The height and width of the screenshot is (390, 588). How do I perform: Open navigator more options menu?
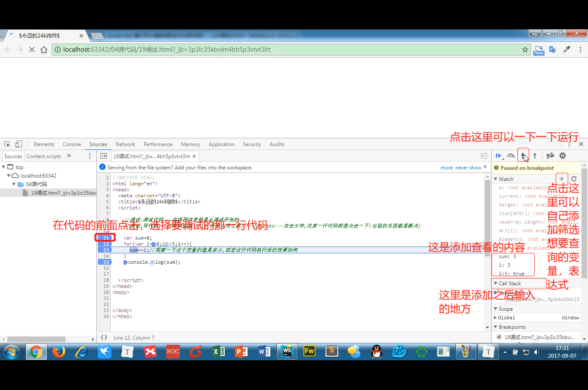click(x=90, y=156)
